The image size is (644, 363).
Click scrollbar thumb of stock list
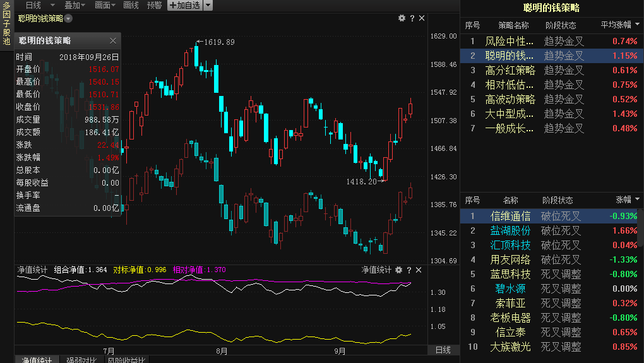(641, 229)
